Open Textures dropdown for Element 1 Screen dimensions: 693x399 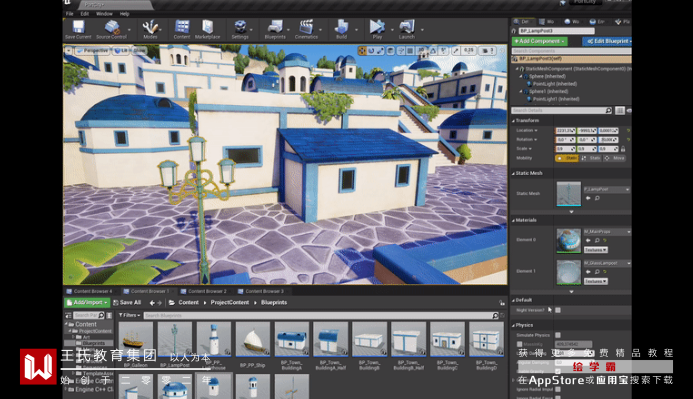click(x=596, y=281)
